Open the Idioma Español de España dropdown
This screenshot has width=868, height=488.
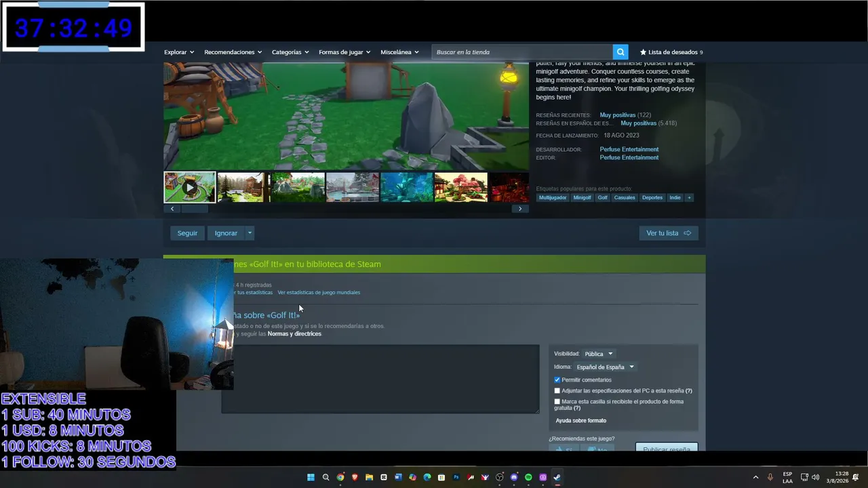point(606,367)
